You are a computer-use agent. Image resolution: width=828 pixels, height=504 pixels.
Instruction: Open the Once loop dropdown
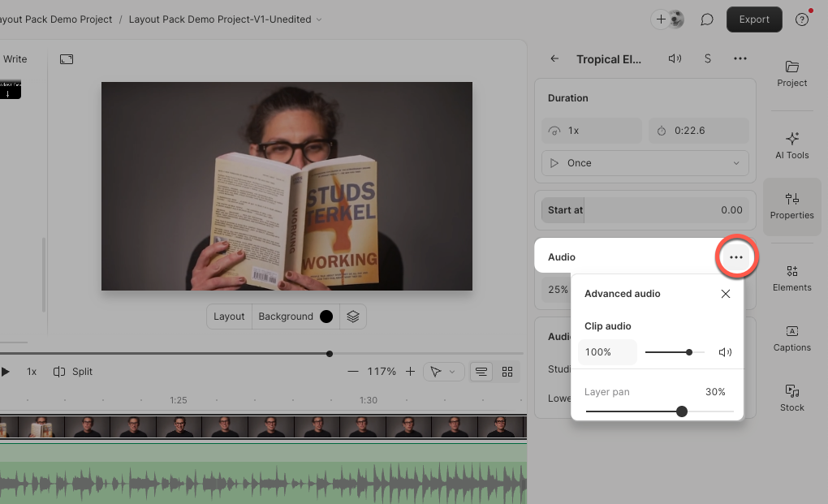[644, 162]
